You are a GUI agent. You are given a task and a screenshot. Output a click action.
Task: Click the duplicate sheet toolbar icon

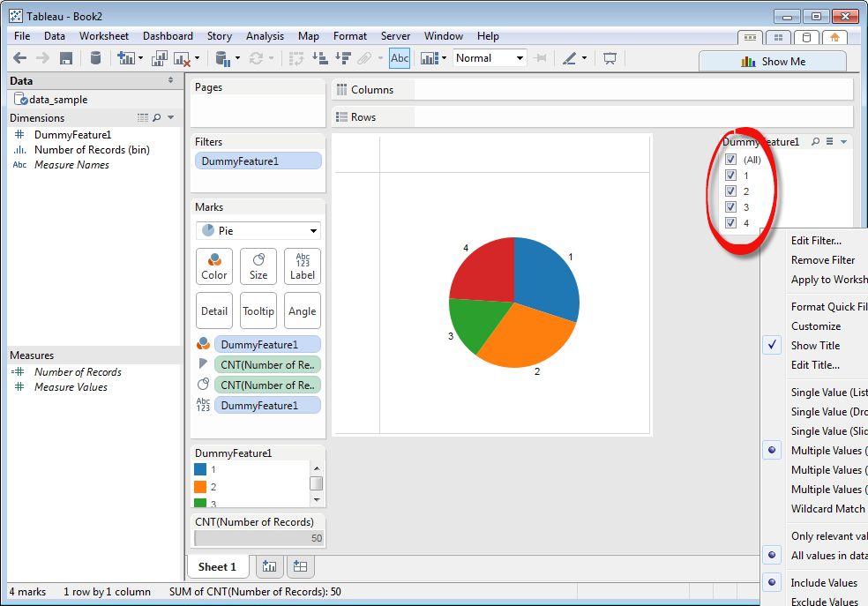160,58
